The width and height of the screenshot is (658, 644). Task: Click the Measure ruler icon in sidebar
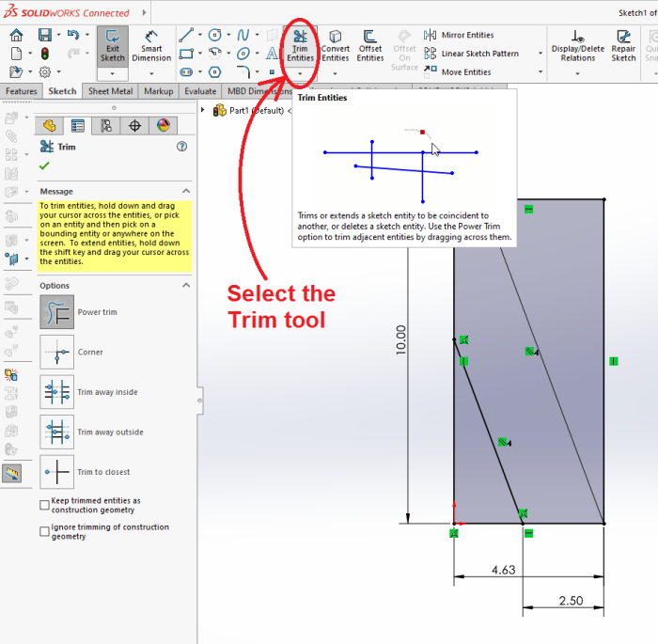click(11, 474)
